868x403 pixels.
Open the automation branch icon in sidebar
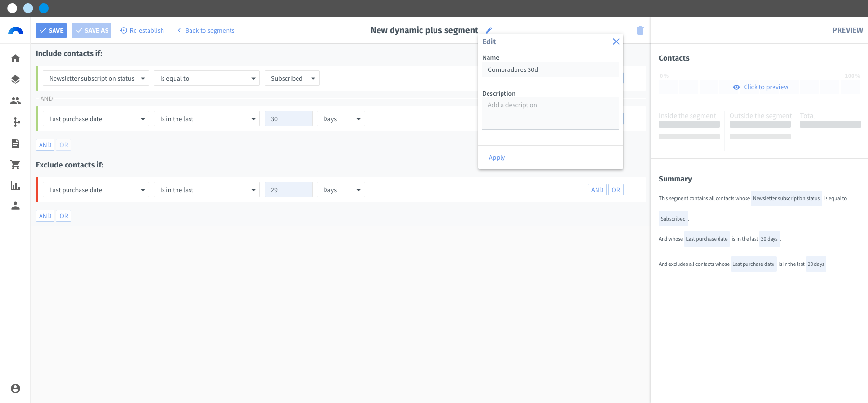(x=15, y=122)
